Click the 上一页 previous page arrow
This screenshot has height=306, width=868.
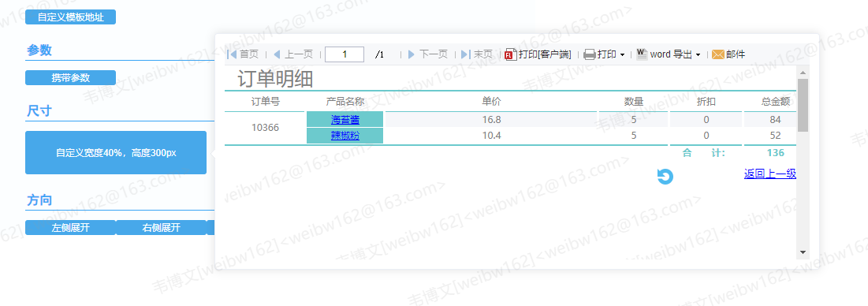click(278, 54)
